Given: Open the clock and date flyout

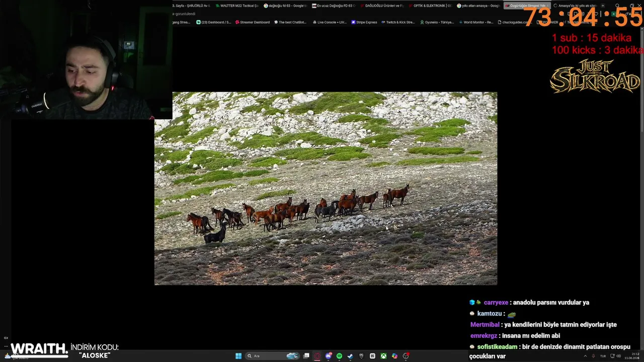Looking at the screenshot, I should (x=631, y=356).
